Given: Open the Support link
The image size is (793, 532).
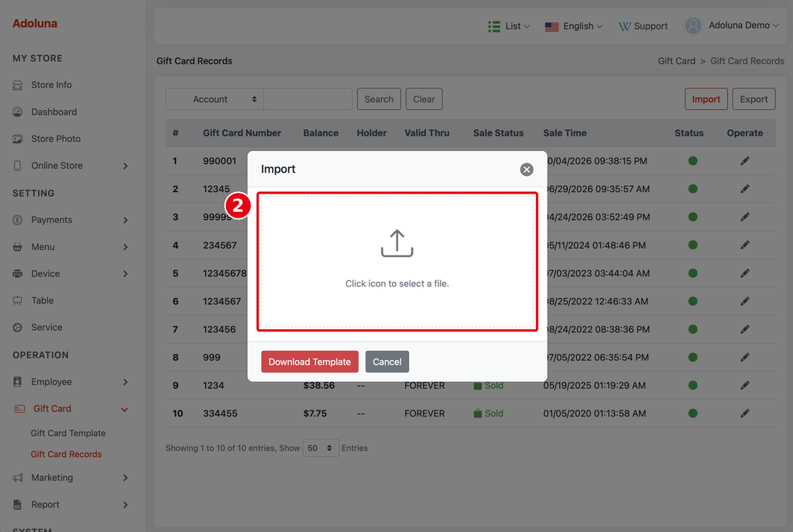Looking at the screenshot, I should [643, 26].
